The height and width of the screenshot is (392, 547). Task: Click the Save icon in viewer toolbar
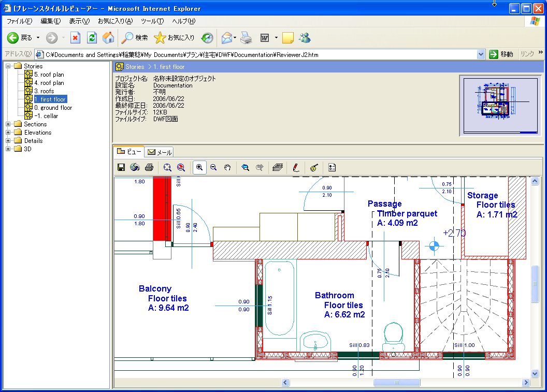point(121,167)
